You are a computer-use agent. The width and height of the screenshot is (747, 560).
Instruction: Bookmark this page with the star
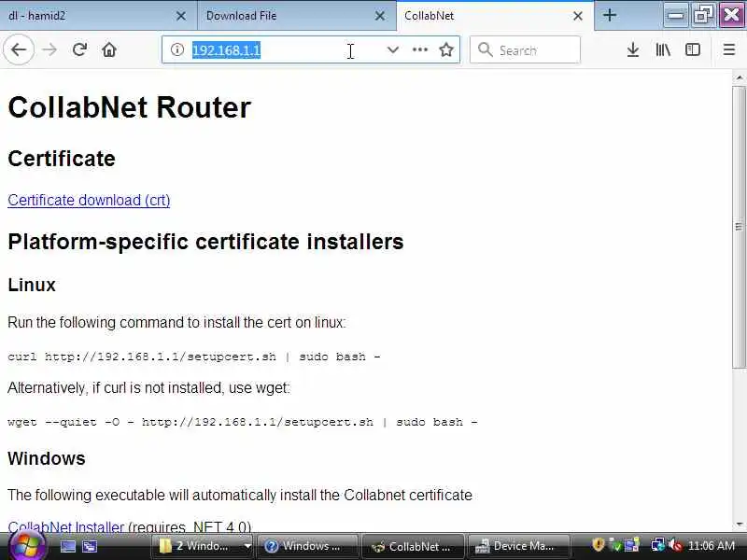(x=446, y=49)
